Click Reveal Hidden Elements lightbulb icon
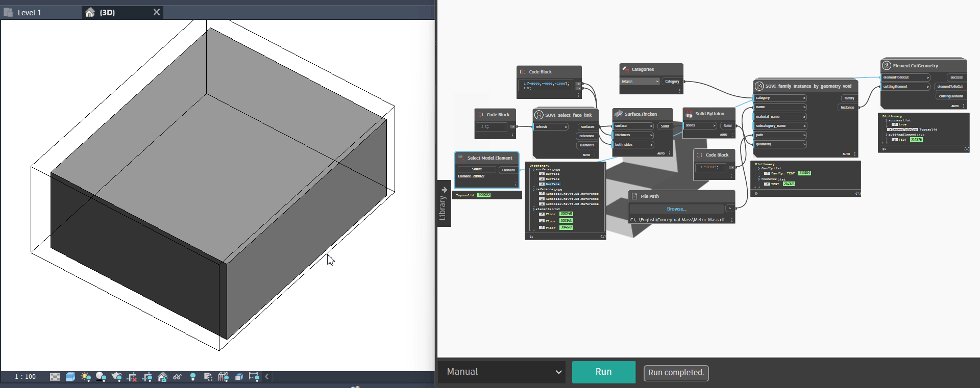 click(x=193, y=377)
